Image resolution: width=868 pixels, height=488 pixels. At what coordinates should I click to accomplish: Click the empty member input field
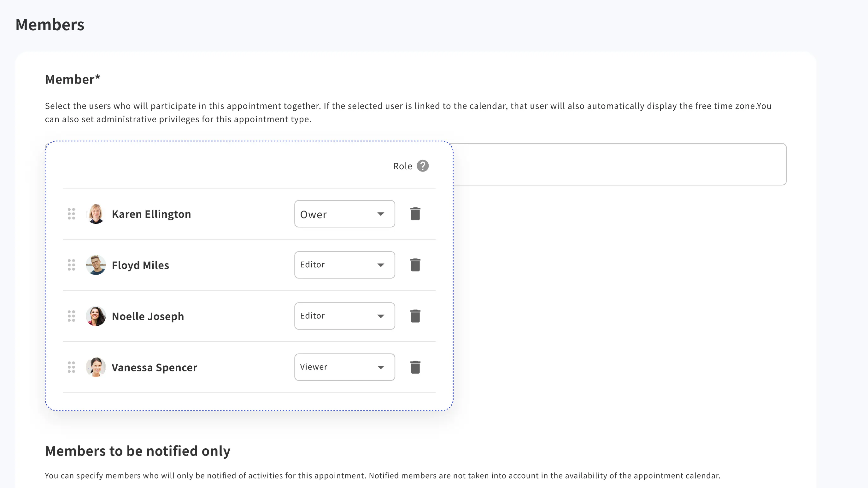(640, 164)
